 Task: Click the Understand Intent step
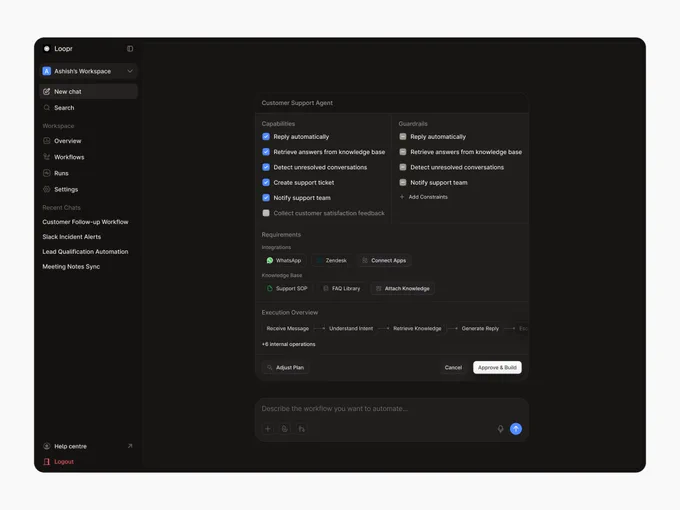(351, 328)
